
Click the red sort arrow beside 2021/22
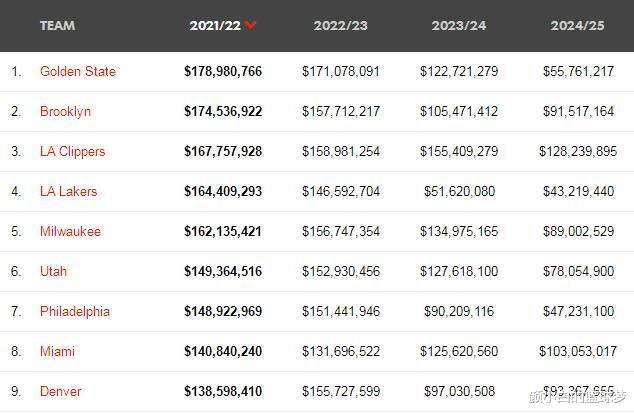click(x=250, y=25)
